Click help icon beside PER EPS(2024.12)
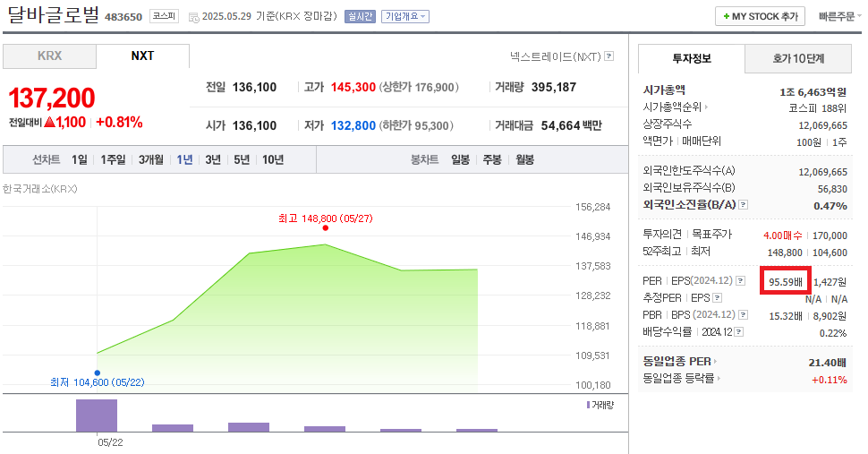The height and width of the screenshot is (454, 868). pyautogui.click(x=740, y=280)
